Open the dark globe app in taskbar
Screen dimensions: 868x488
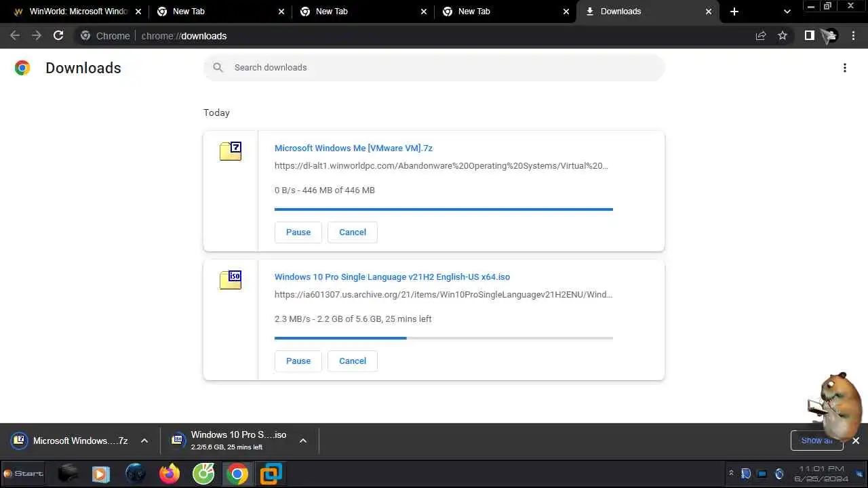click(136, 473)
